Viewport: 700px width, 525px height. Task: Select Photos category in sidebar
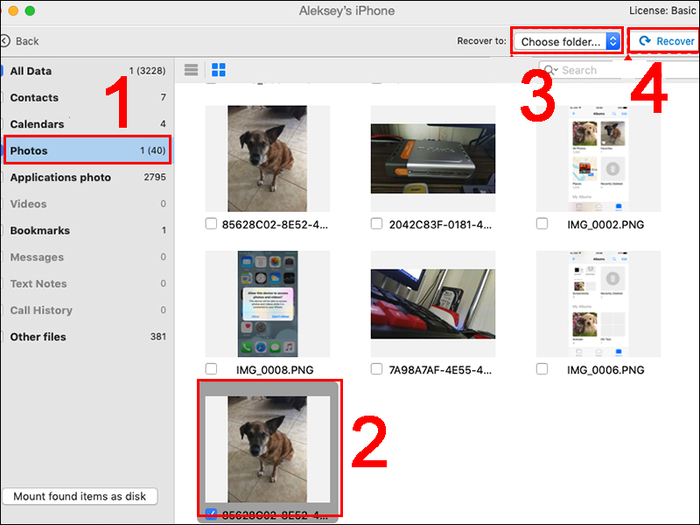tap(87, 151)
